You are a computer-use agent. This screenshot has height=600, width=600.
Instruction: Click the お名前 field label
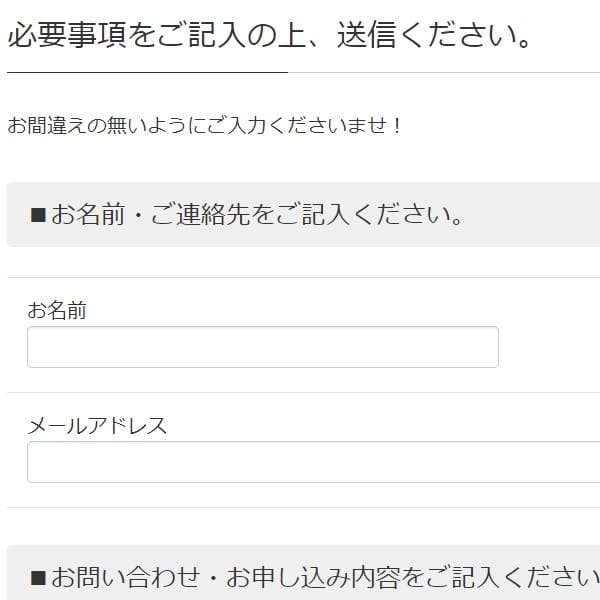click(x=57, y=310)
